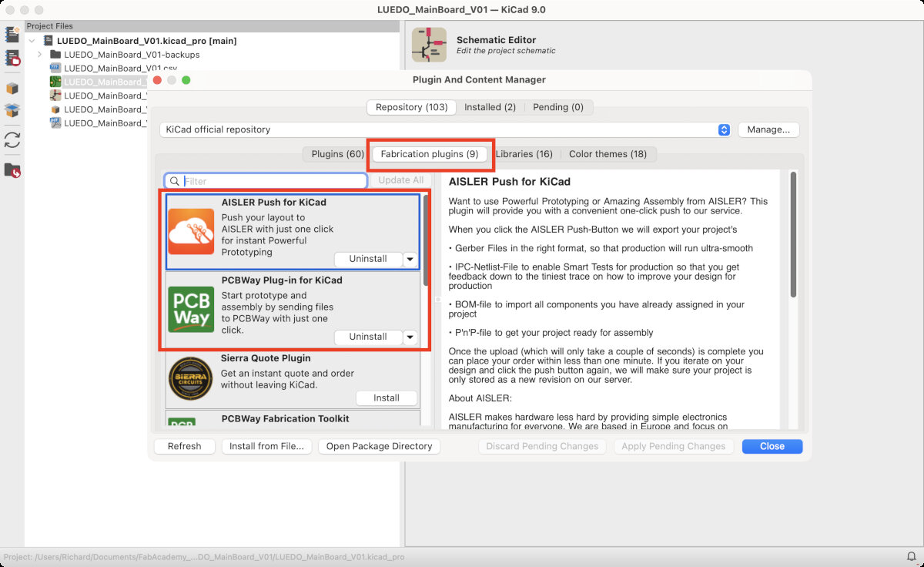924x567 pixels.
Task: Open the Plugins (60) tab
Action: click(337, 154)
